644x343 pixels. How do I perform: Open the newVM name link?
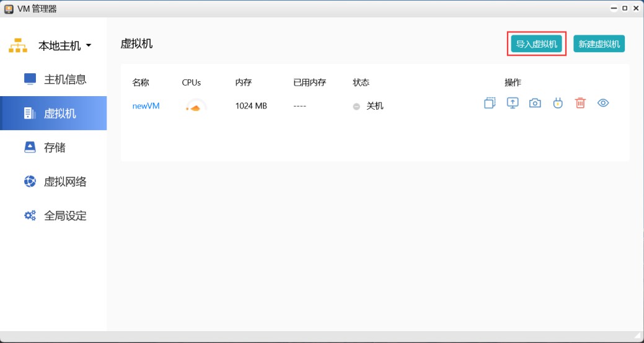(146, 106)
